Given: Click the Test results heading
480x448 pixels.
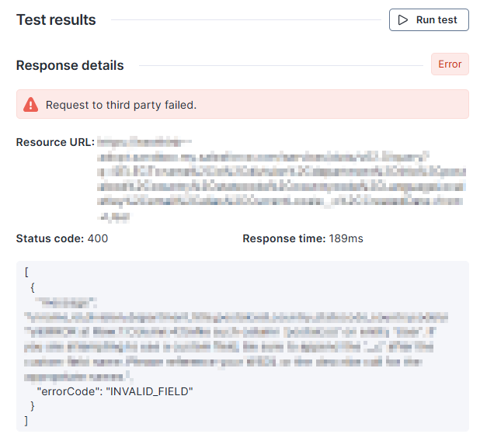Looking at the screenshot, I should (x=56, y=20).
